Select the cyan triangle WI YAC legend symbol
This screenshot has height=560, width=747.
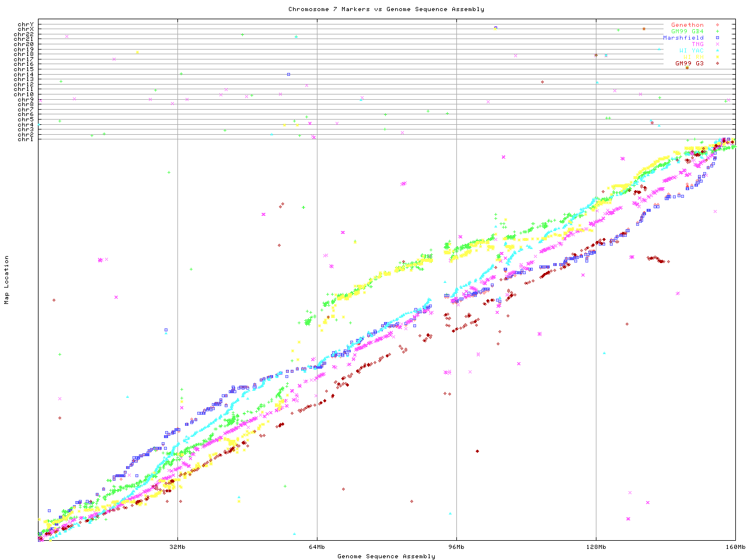coord(717,51)
